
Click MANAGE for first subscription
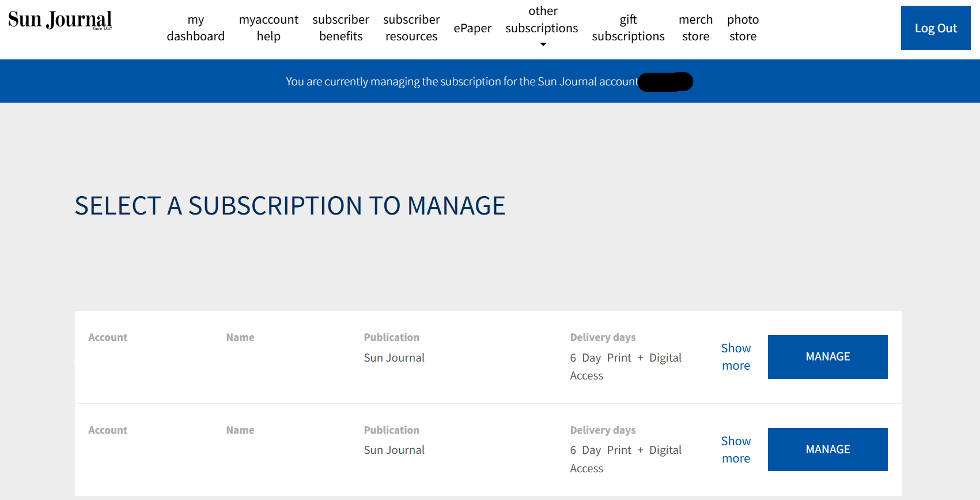tap(828, 357)
